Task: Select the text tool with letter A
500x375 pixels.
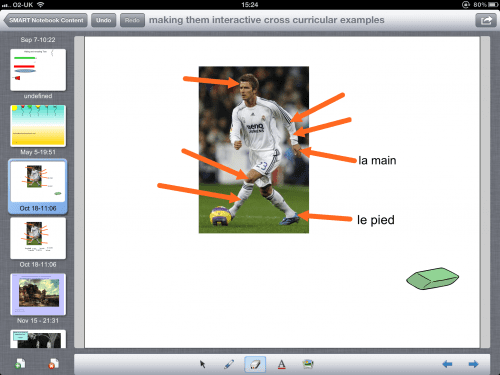Action: [x=282, y=364]
